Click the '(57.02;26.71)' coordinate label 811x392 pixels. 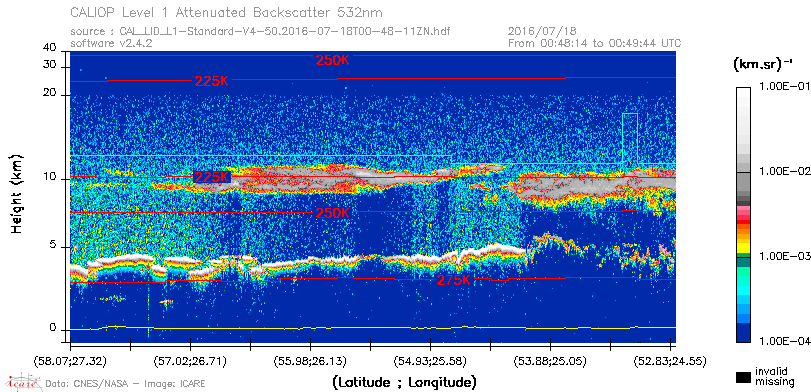pyautogui.click(x=191, y=360)
